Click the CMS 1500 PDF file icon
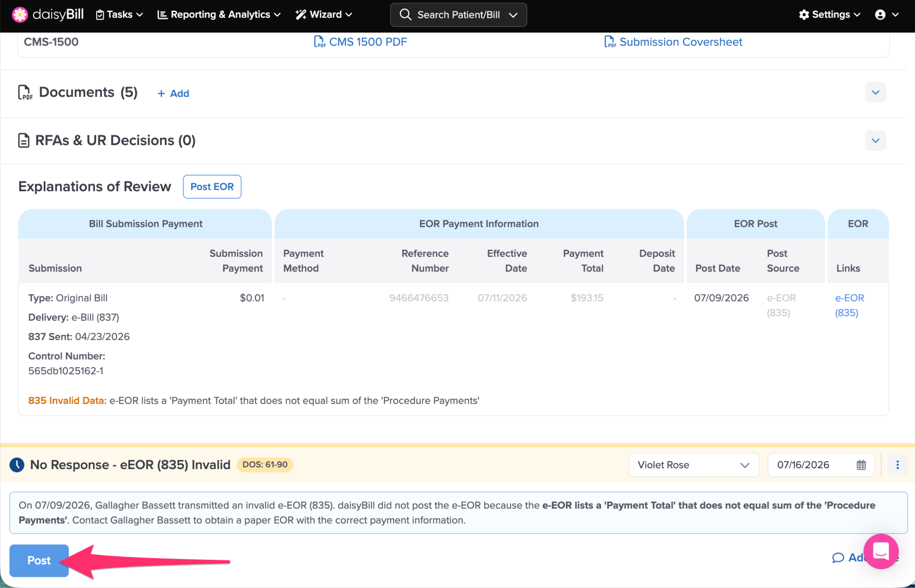 319,42
